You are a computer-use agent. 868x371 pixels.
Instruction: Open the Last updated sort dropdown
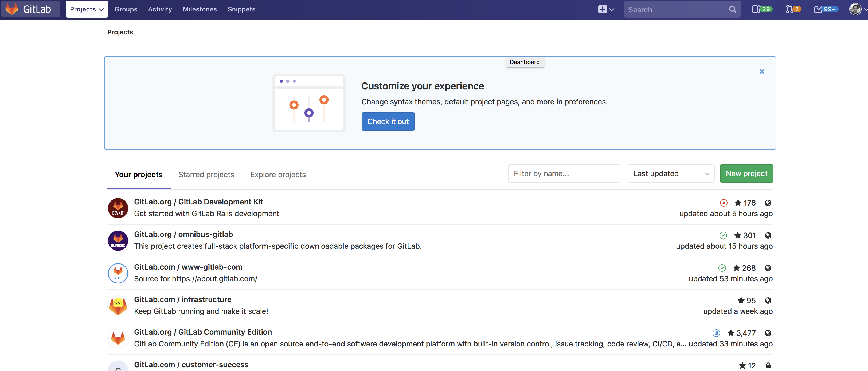coord(671,173)
